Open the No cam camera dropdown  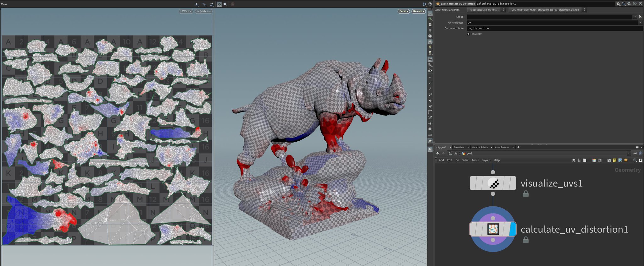(x=419, y=11)
